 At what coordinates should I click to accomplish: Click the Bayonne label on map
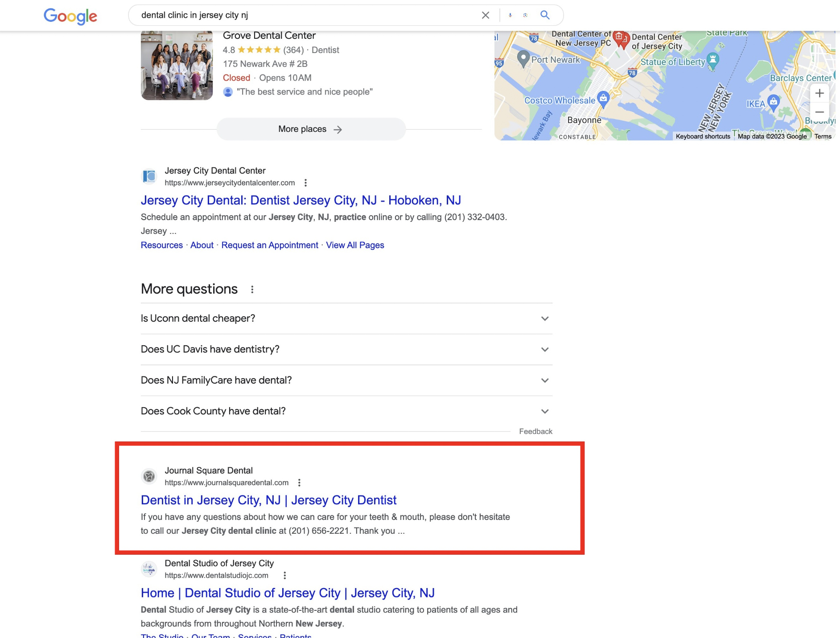point(584,120)
